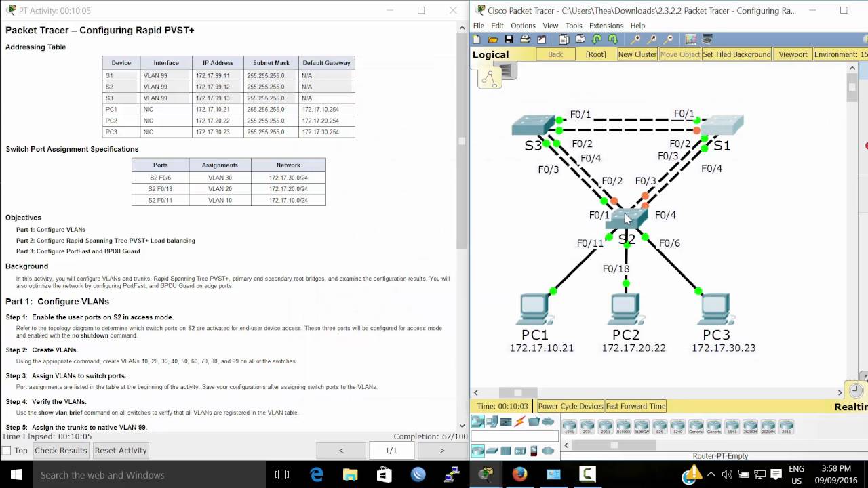Open a file using the folder toolbar icon
The image size is (868, 488).
(x=493, y=39)
